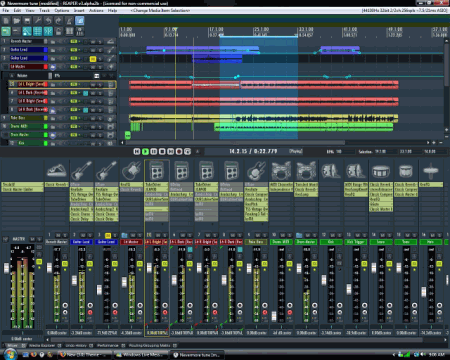The image size is (450, 360).
Task: Click the wrench project settings toolbar icon
Action: pos(38,21)
